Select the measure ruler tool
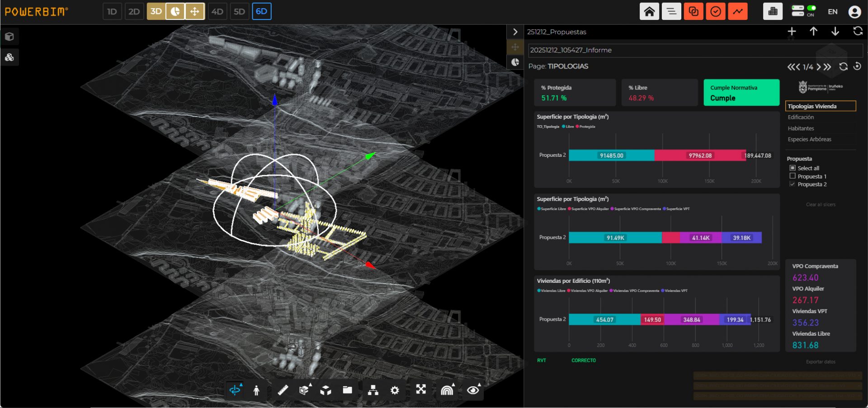868x408 pixels. point(283,390)
